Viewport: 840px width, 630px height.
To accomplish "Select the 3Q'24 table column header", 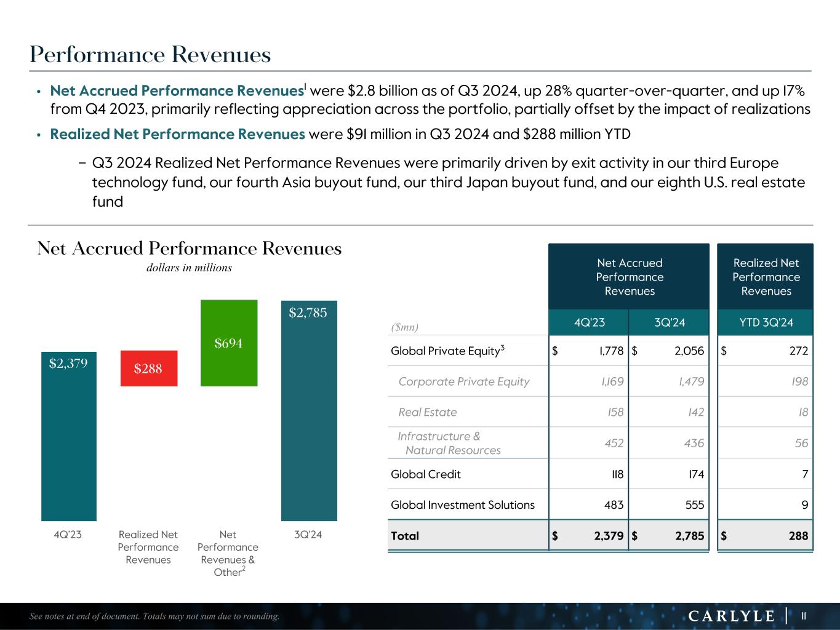I will (670, 322).
